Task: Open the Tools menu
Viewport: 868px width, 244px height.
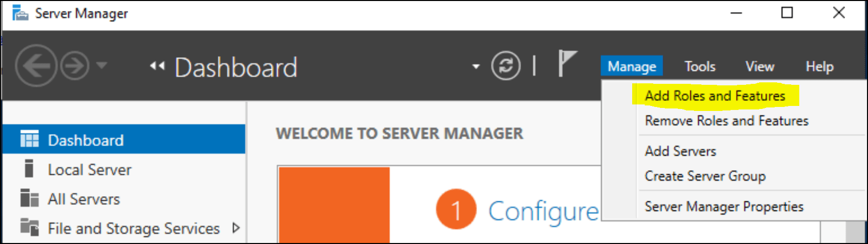Action: click(700, 66)
